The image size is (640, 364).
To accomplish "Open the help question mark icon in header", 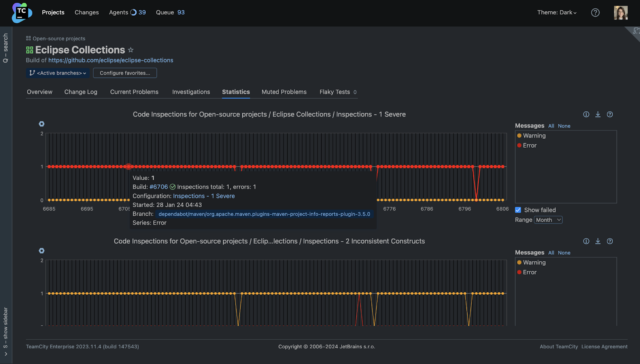I will (595, 12).
